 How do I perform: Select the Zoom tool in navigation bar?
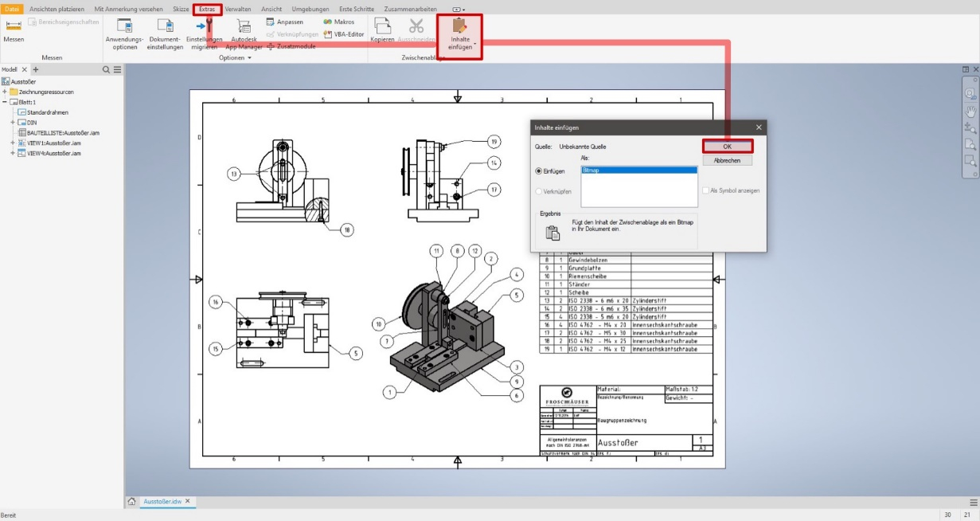[970, 127]
